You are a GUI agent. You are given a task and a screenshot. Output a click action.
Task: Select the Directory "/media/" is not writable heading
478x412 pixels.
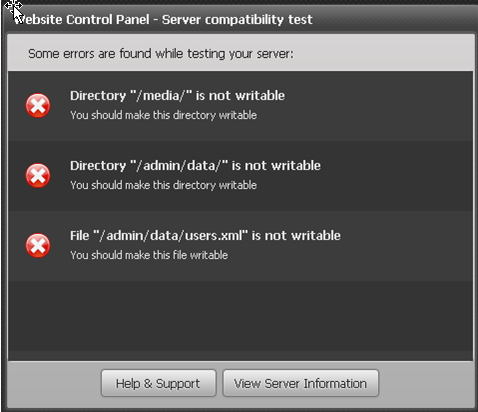pos(177,96)
